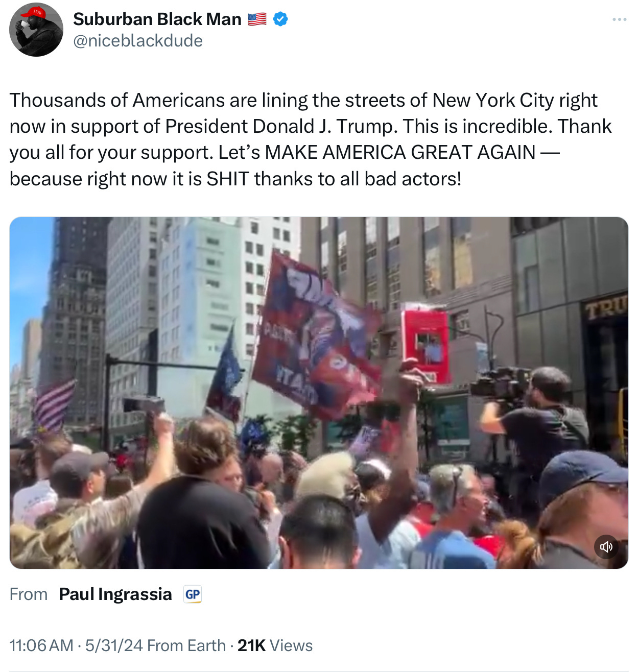Click the 21K Views count
This screenshot has width=638, height=672.
[x=275, y=645]
